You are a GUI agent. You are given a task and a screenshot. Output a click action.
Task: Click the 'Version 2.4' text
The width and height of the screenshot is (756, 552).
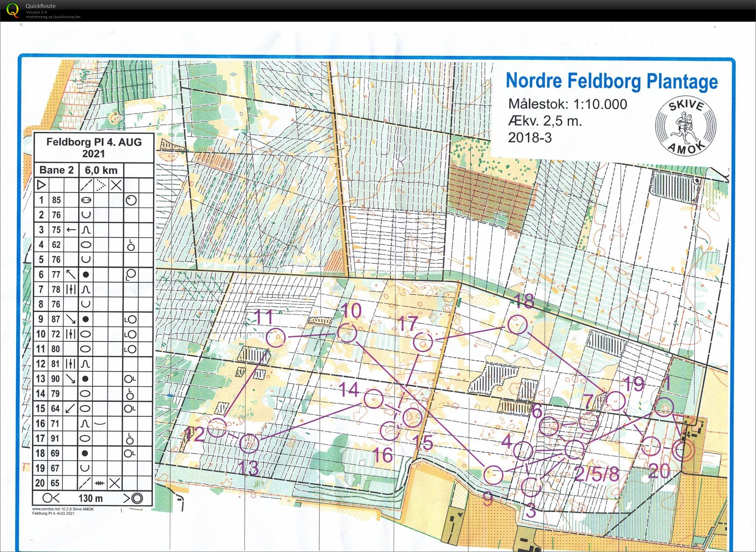tap(36, 12)
